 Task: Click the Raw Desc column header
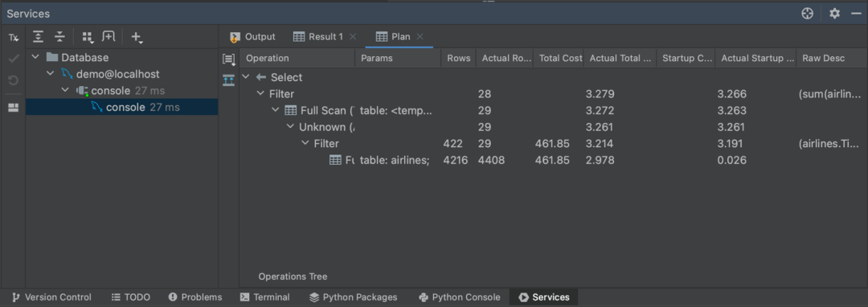coord(832,58)
